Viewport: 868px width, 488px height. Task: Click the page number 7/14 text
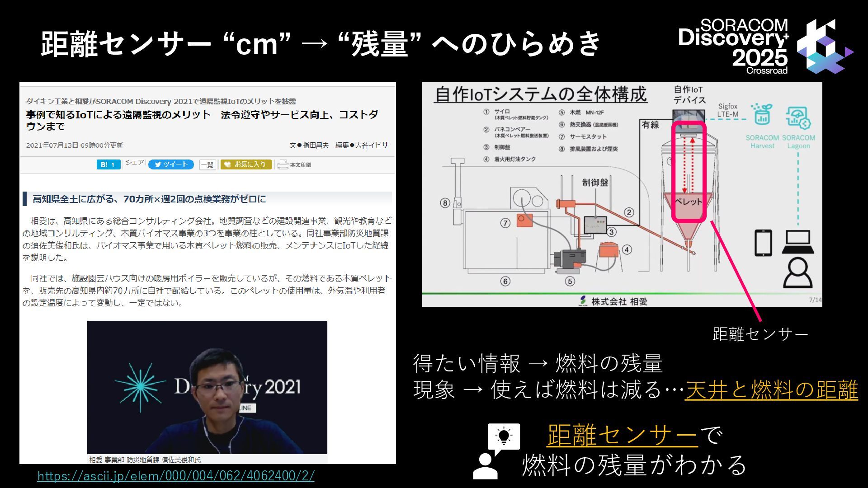click(x=815, y=300)
